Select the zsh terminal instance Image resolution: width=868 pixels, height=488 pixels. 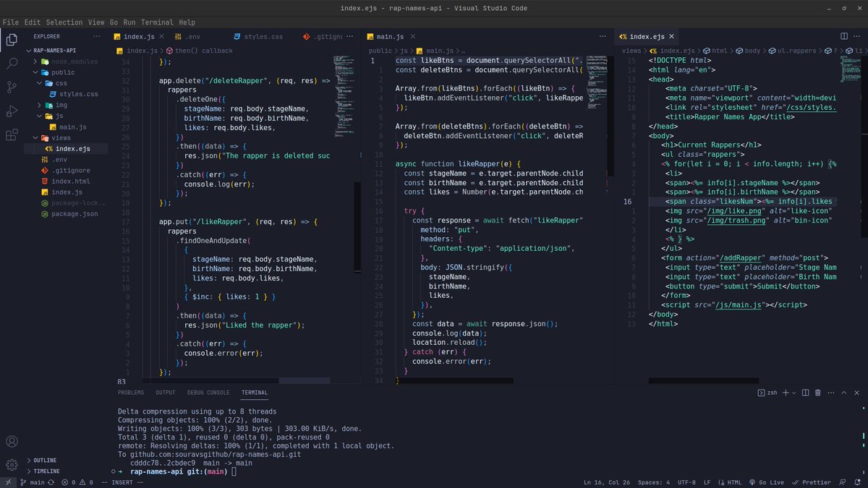point(767,393)
